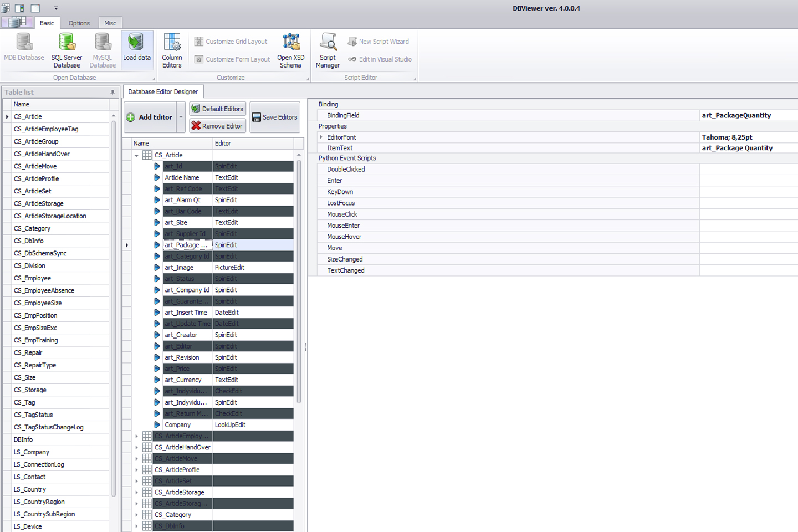Select CS_TagStatusChangeLog in table list
The image size is (798, 532).
tap(61, 427)
